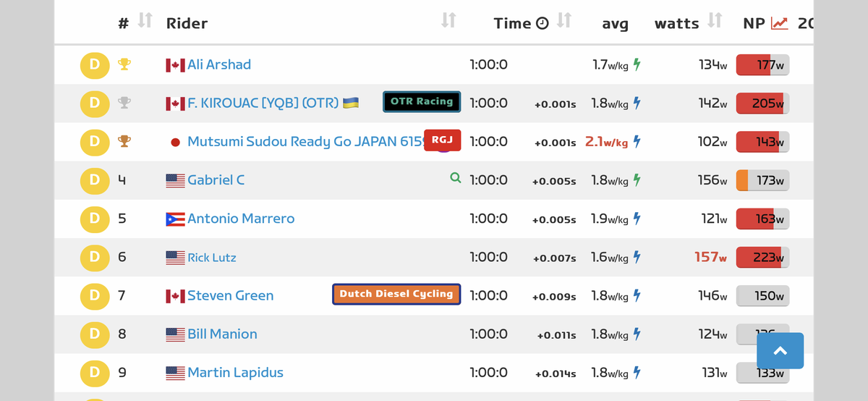
Task: Open Gabriel C's rider profile
Action: [x=216, y=180]
